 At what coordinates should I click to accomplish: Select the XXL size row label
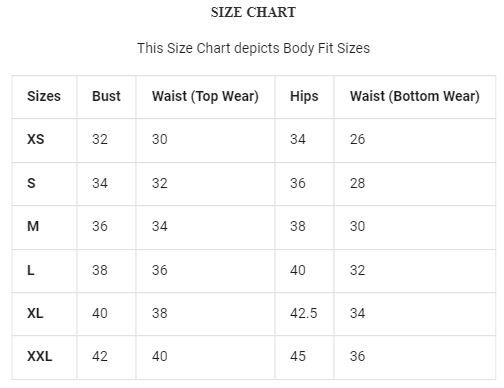40,356
